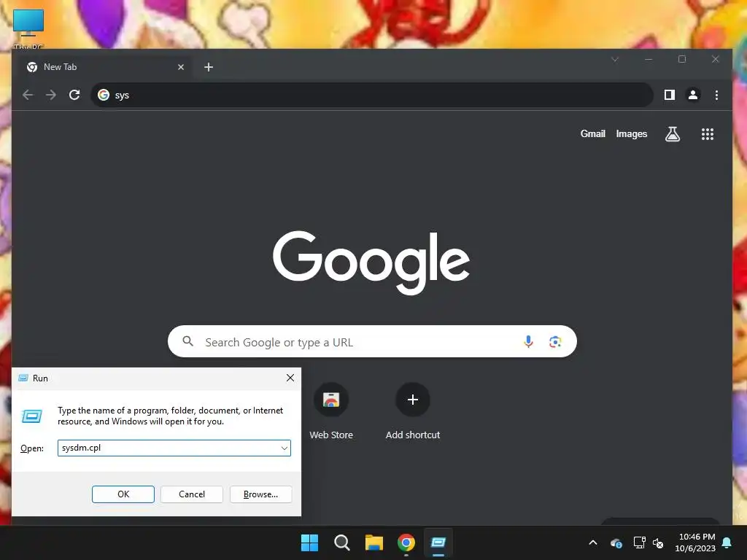Open Chrome's side panel
This screenshot has width=747, height=560.
pyautogui.click(x=670, y=95)
